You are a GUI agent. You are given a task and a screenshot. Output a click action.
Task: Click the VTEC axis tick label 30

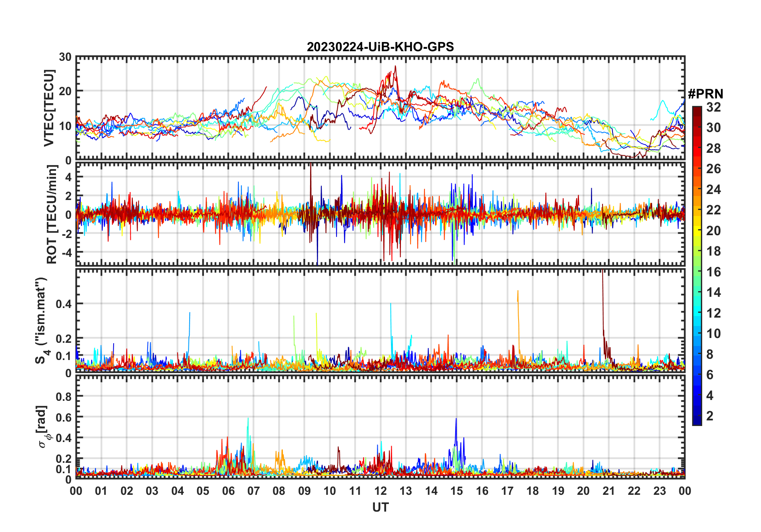pos(65,57)
